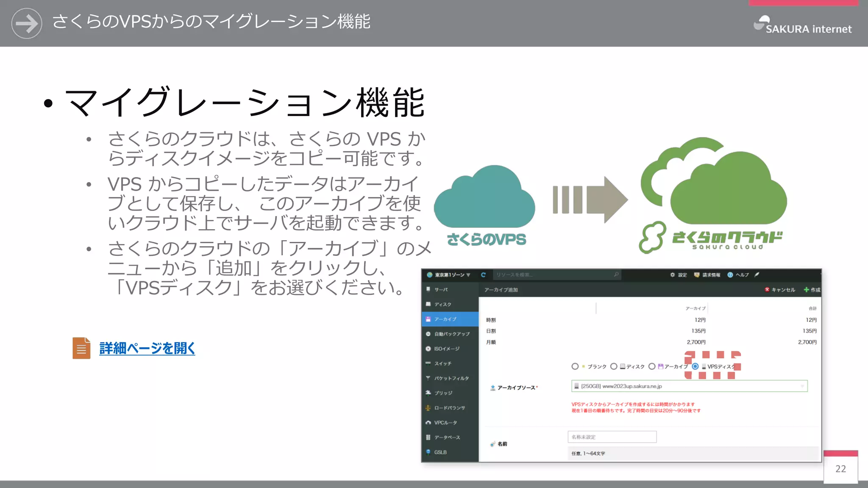868x488 pixels.
Task: Click the circled arrow icon in the slide header
Action: pyautogui.click(x=27, y=23)
